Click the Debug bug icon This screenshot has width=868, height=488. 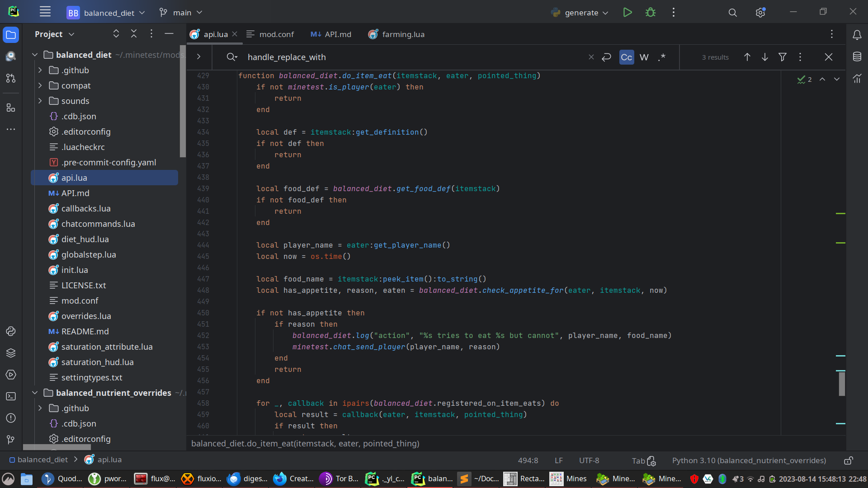[x=650, y=13]
